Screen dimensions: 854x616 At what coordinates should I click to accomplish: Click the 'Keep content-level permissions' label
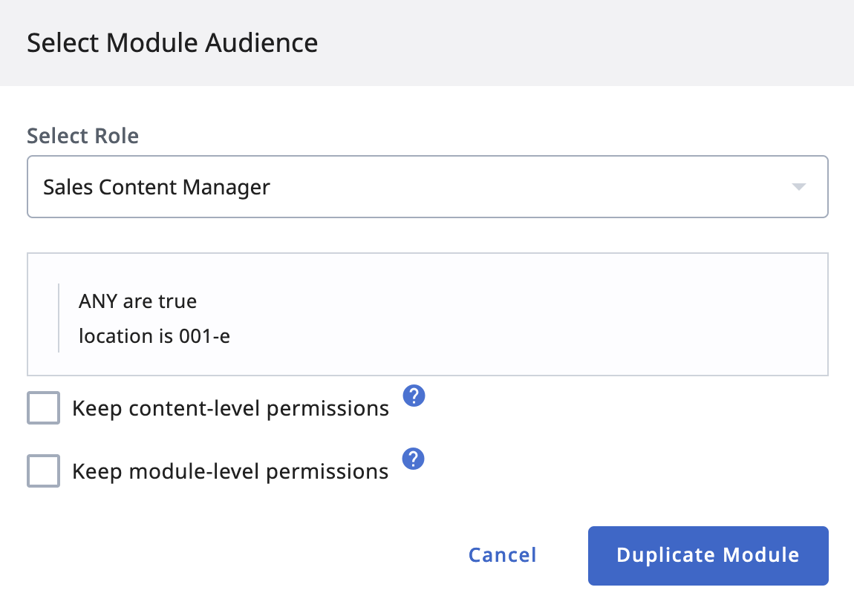230,408
